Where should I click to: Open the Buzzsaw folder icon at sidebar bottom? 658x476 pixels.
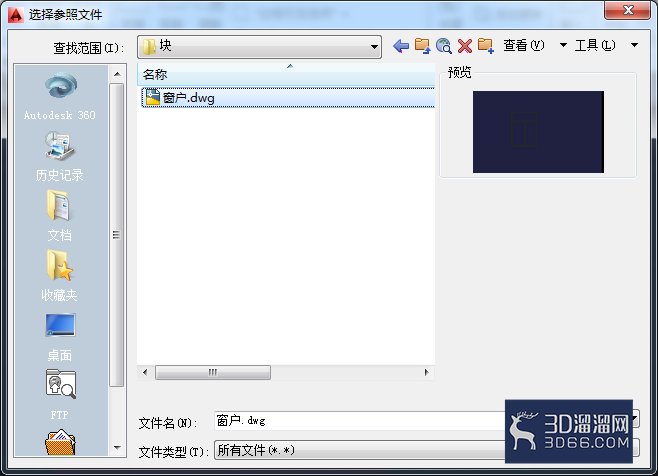[60, 442]
